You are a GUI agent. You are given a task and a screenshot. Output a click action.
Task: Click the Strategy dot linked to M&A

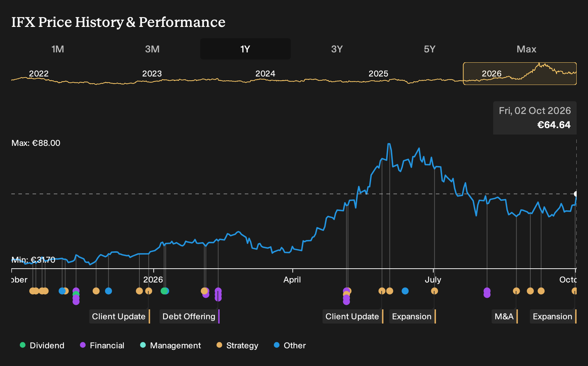(x=517, y=291)
